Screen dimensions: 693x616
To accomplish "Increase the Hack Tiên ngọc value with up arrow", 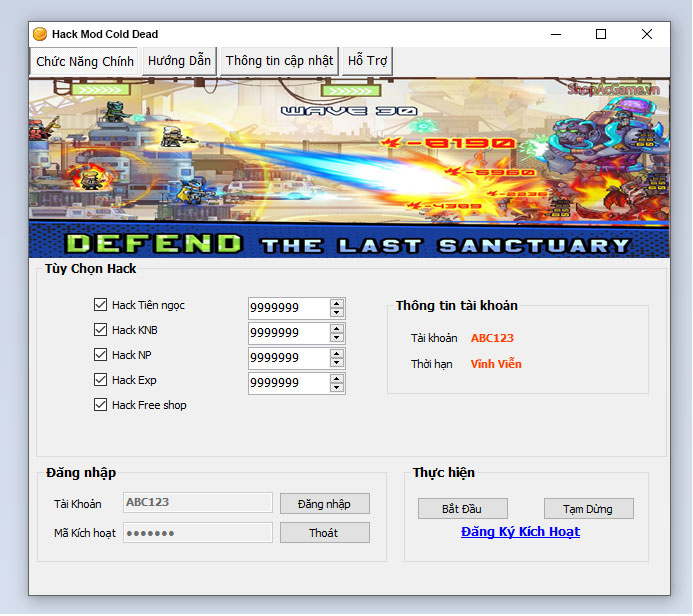I will 337,304.
